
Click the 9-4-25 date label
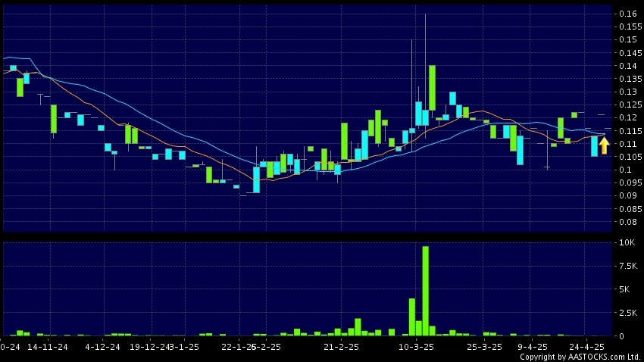click(533, 347)
